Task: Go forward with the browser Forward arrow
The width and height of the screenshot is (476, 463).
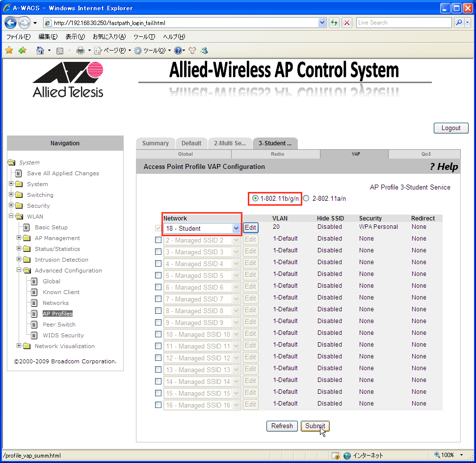Action: click(x=24, y=23)
